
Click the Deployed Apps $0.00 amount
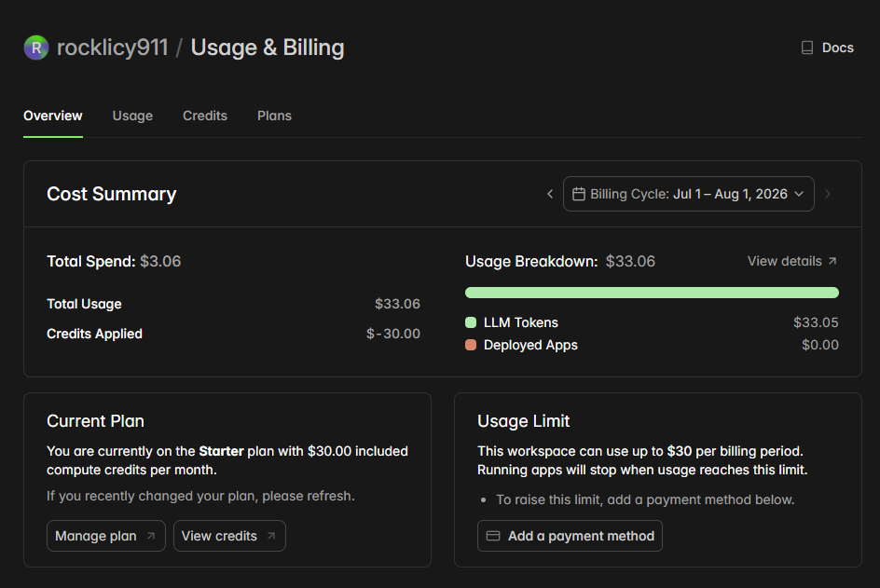[x=820, y=345]
